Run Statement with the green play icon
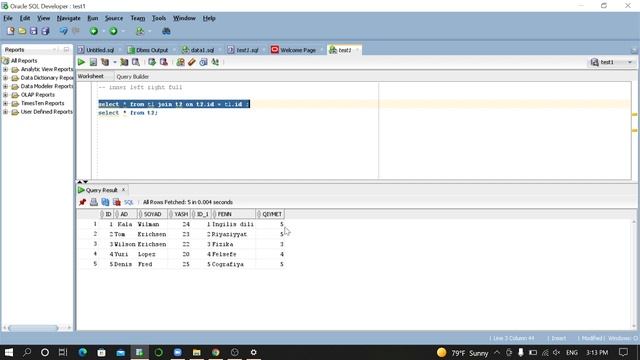The image size is (640, 360). point(82,62)
